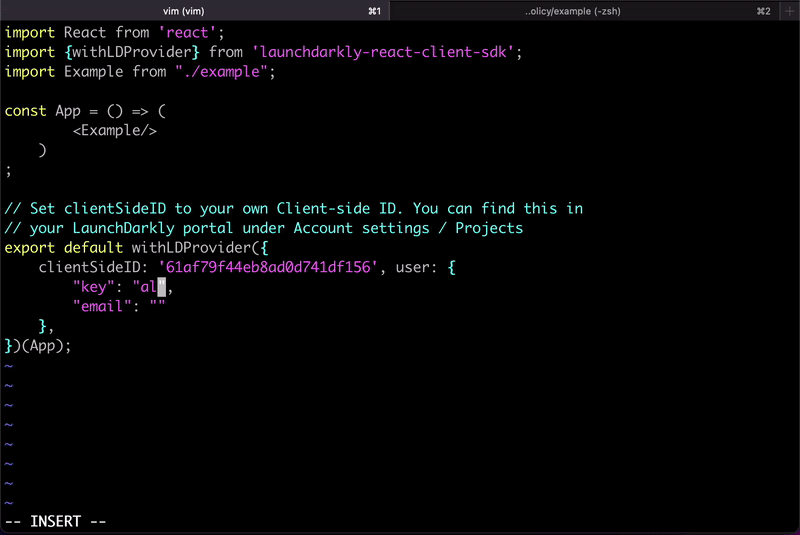Viewport: 800px width, 535px height.
Task: Click the closing '},' of user object
Action: pyautogui.click(x=46, y=326)
